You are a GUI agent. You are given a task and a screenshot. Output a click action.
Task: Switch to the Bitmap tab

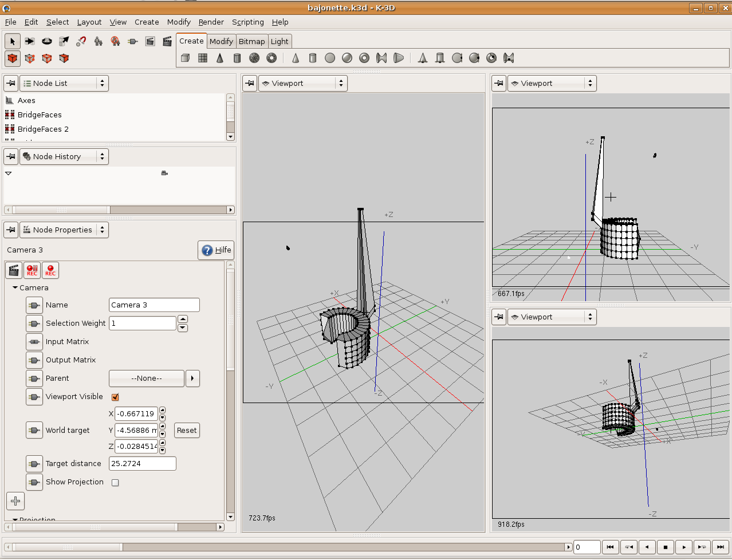[252, 41]
